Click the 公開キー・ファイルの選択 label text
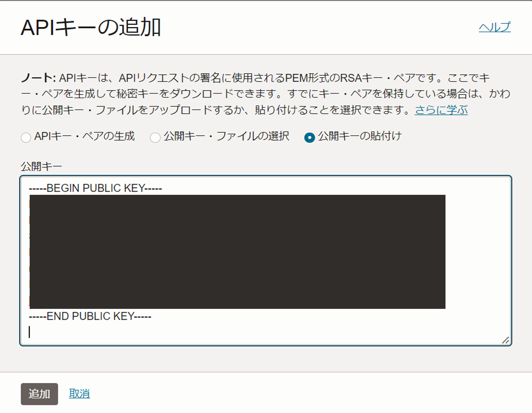Image resolution: width=532 pixels, height=413 pixels. (x=226, y=136)
